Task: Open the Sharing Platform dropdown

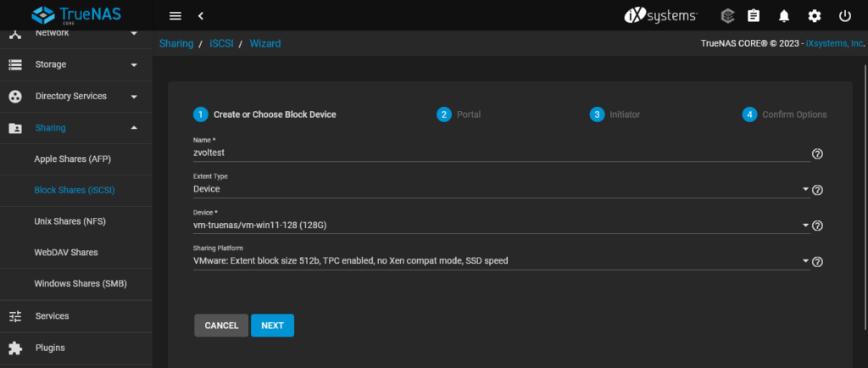Action: click(500, 261)
